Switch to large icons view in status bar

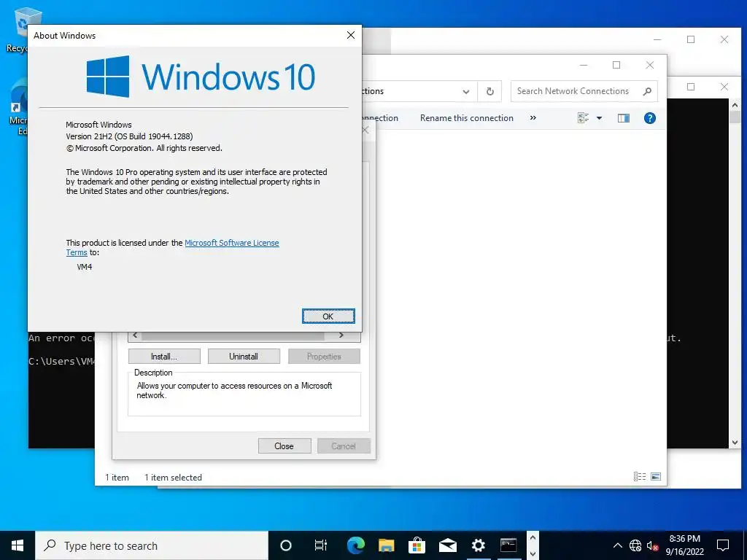(x=656, y=477)
